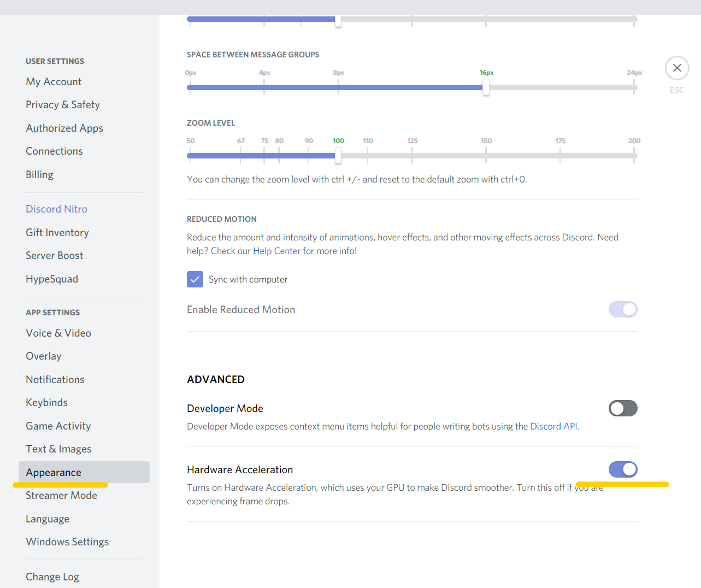Disable Hardware Acceleration toggle

[x=623, y=469]
